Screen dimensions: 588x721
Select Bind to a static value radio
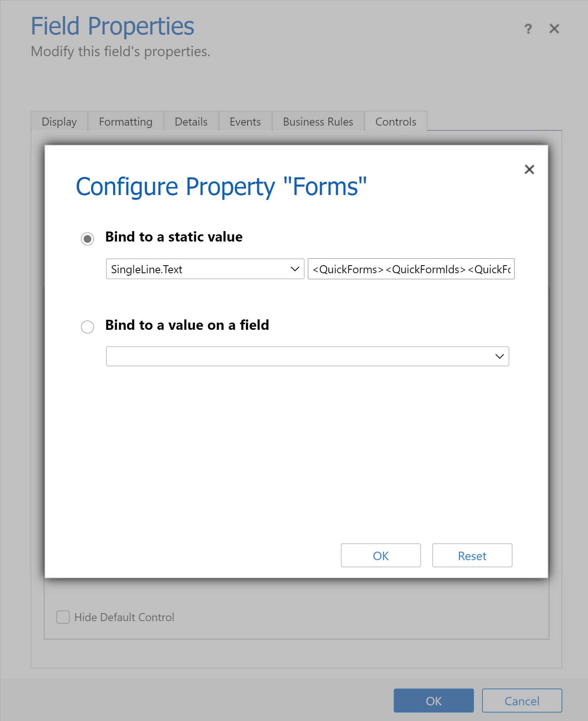[87, 239]
